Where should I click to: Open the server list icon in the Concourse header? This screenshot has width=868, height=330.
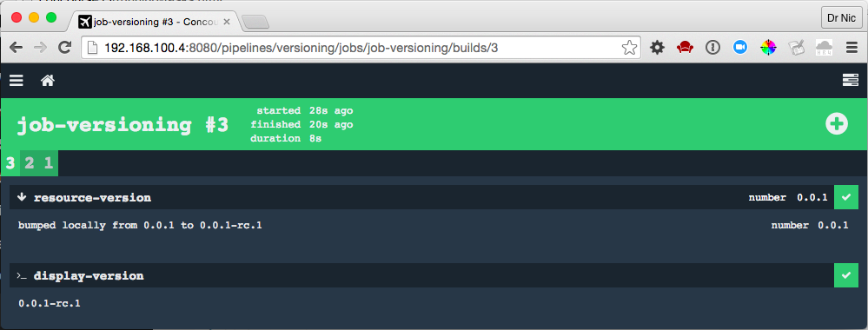pos(851,81)
